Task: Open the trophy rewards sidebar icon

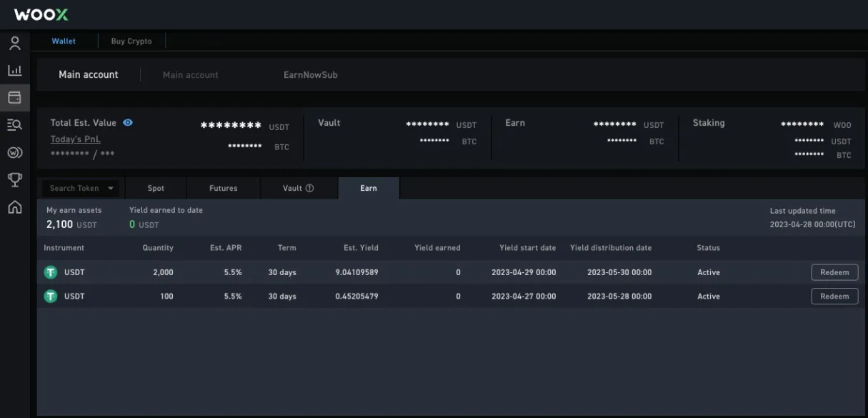Action: [x=14, y=179]
